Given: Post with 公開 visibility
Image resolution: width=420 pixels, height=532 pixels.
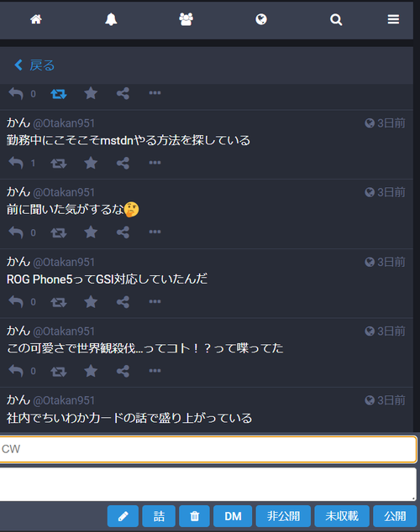Looking at the screenshot, I should pos(395,516).
